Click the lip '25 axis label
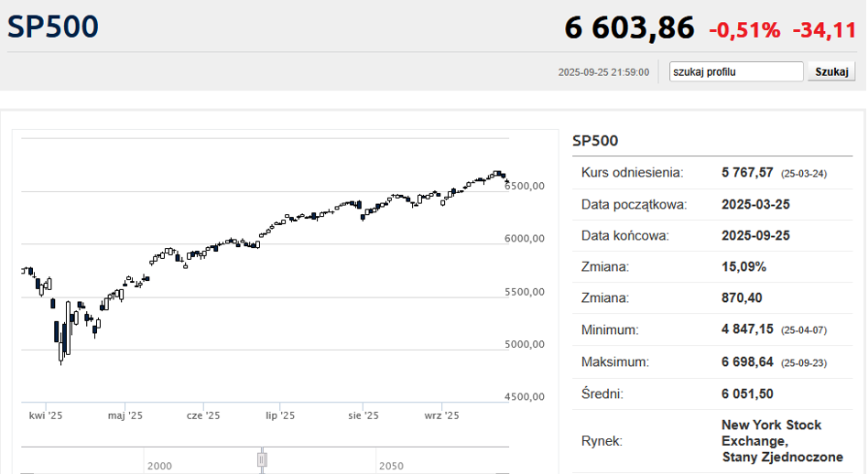This screenshot has height=474, width=868. [282, 415]
